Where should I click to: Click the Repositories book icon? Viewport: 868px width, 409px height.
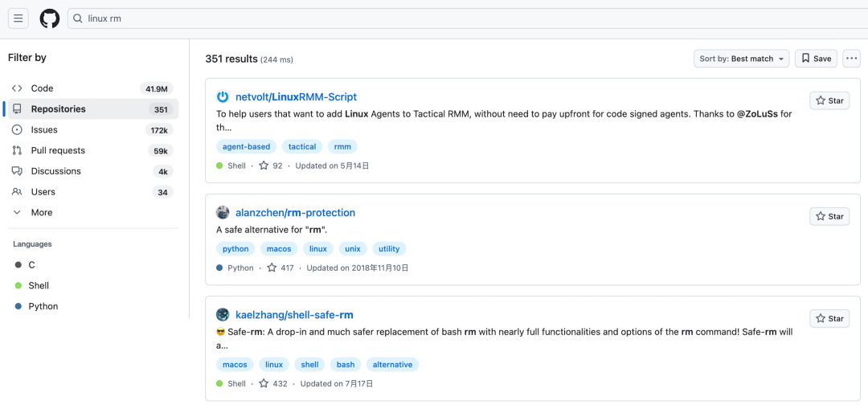tap(17, 109)
